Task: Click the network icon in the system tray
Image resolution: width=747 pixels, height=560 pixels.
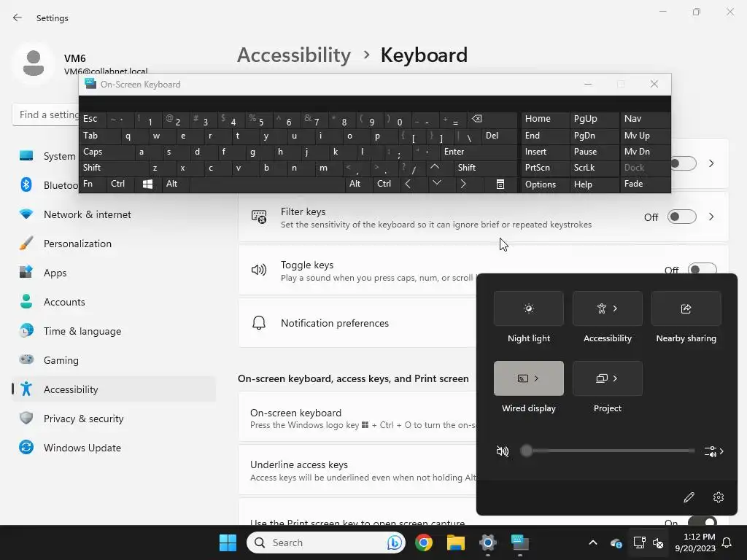Action: (639, 542)
